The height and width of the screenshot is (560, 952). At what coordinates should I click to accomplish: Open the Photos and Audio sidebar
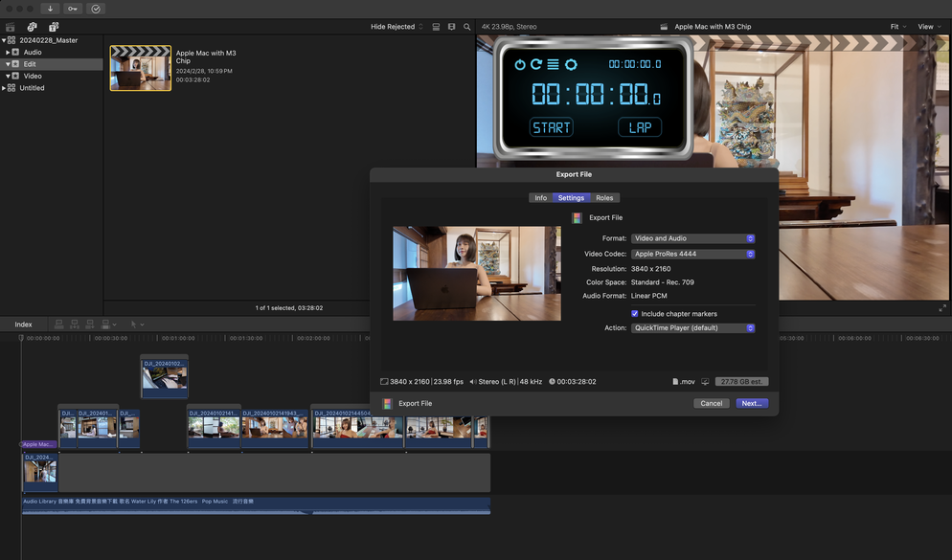click(33, 27)
